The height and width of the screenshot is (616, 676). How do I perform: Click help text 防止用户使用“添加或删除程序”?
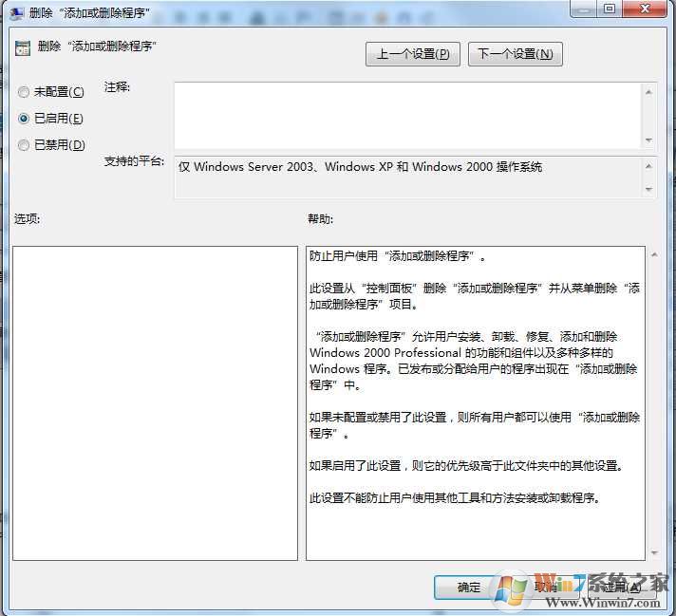[x=398, y=256]
